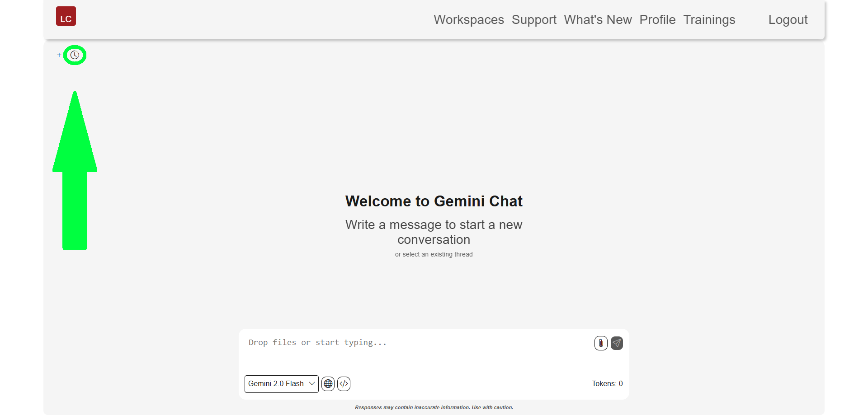Click the LC logo icon
The image size is (868, 415).
point(66,16)
